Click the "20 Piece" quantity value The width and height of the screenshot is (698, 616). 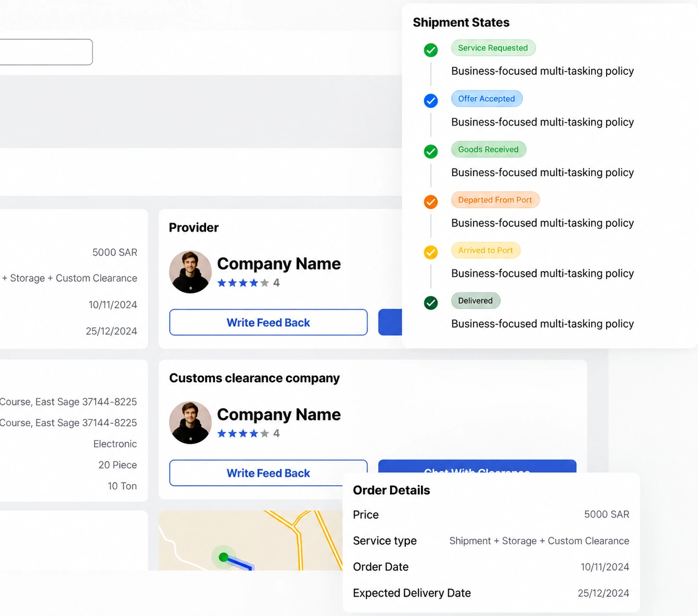point(118,465)
